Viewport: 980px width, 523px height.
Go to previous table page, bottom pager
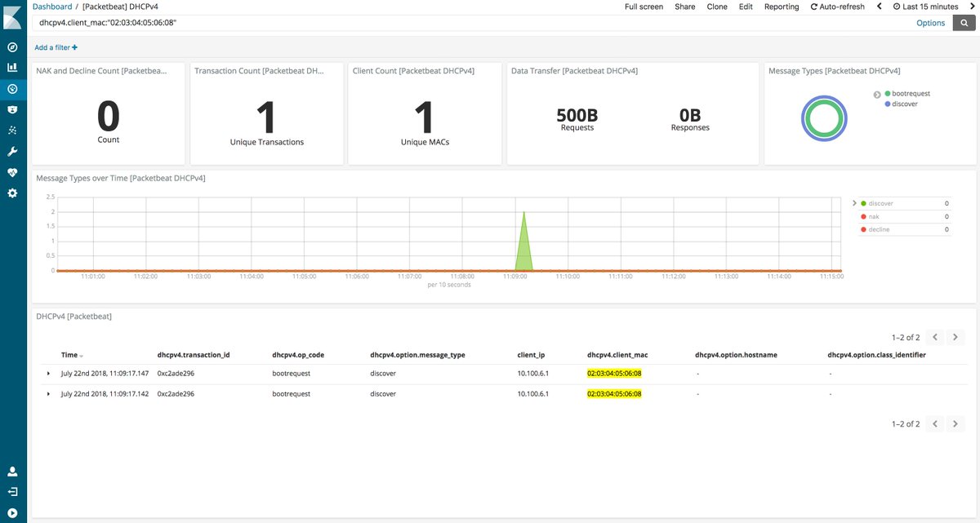pos(935,424)
